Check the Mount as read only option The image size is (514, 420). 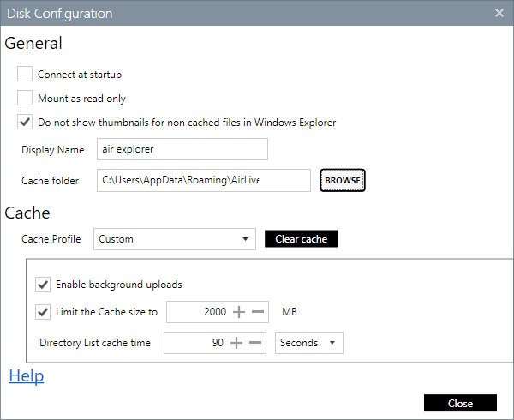25,99
